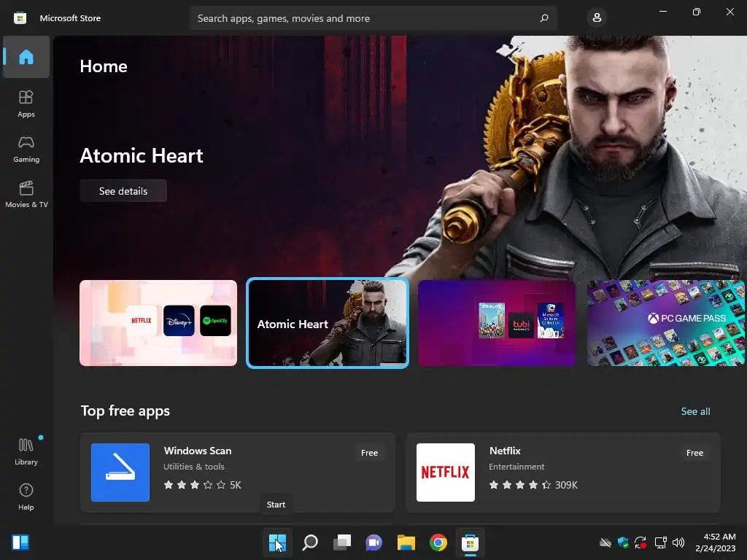This screenshot has height=560, width=747.
Task: Open the Home tab in sidebar
Action: (26, 57)
